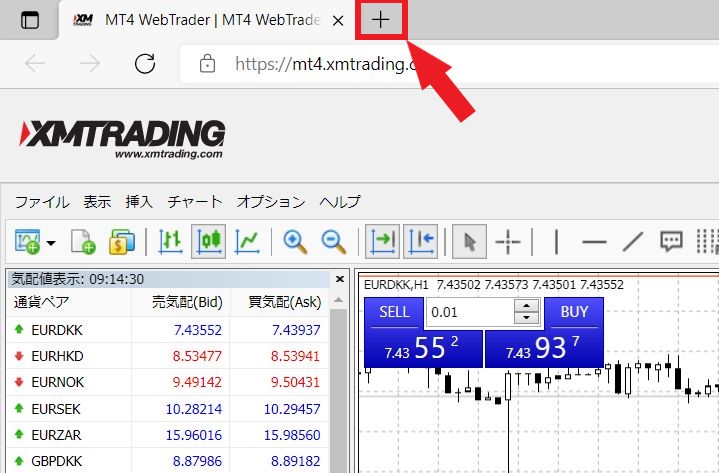Open a new browser tab with plus button

point(380,20)
